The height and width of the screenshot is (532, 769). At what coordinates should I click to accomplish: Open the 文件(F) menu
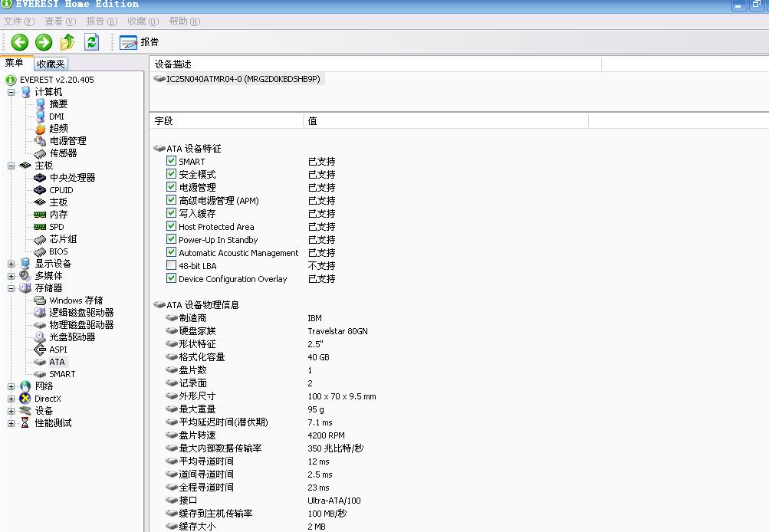tap(19, 21)
